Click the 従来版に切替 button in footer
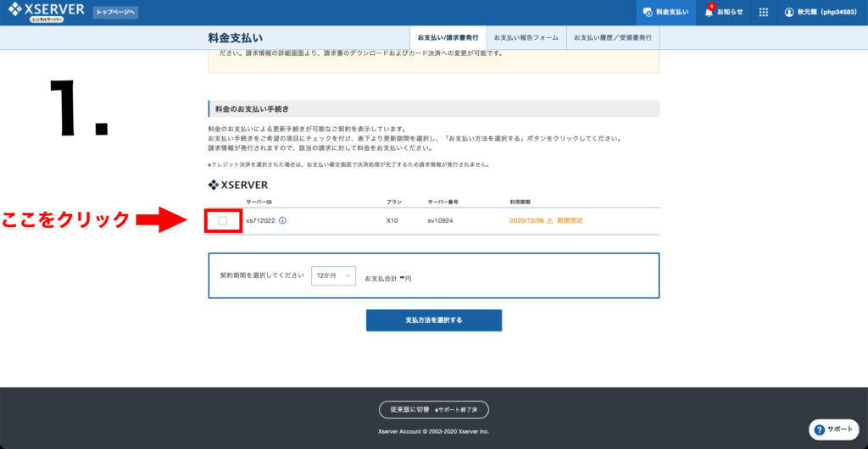 pos(433,410)
